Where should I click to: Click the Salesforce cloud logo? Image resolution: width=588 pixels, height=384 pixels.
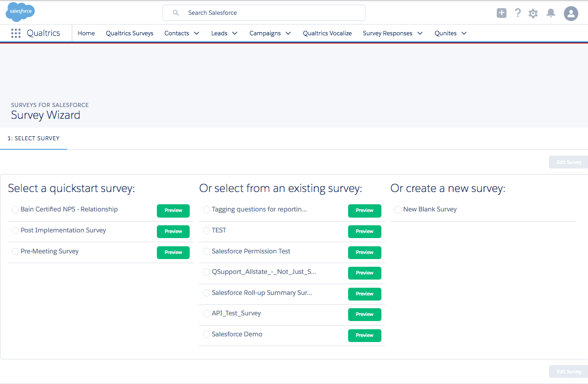tap(21, 12)
